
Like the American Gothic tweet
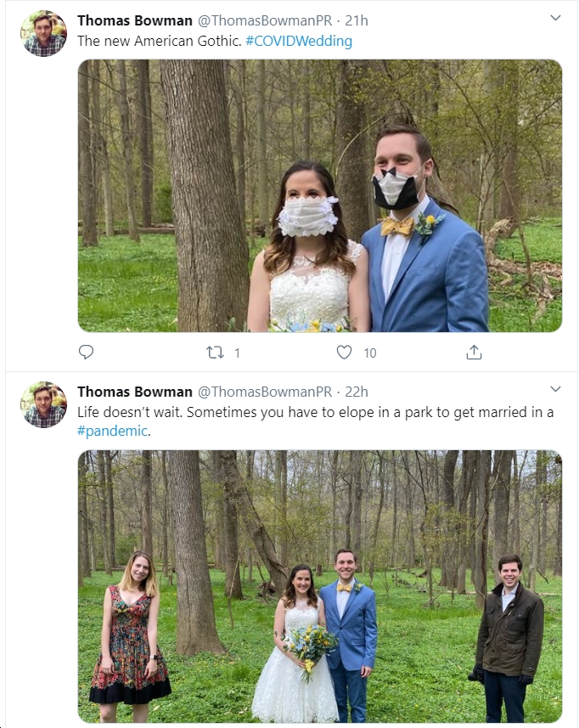344,353
